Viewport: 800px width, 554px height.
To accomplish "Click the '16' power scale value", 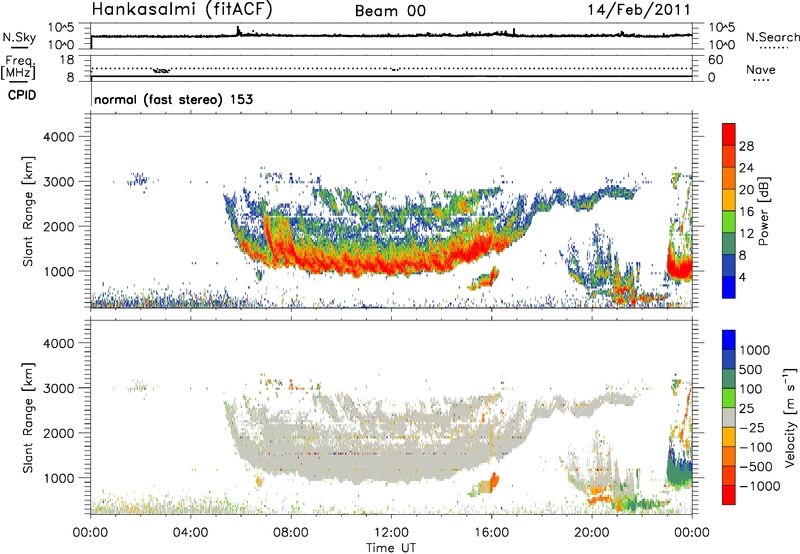I will click(x=746, y=212).
